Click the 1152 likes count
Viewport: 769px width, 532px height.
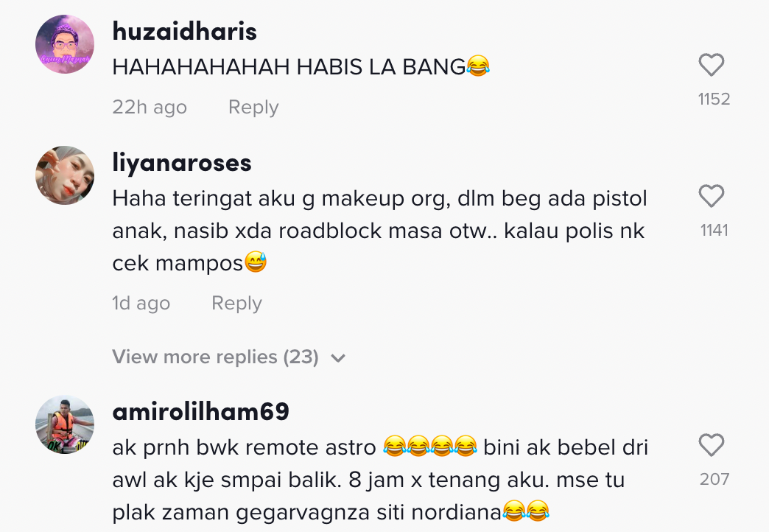[x=714, y=99]
